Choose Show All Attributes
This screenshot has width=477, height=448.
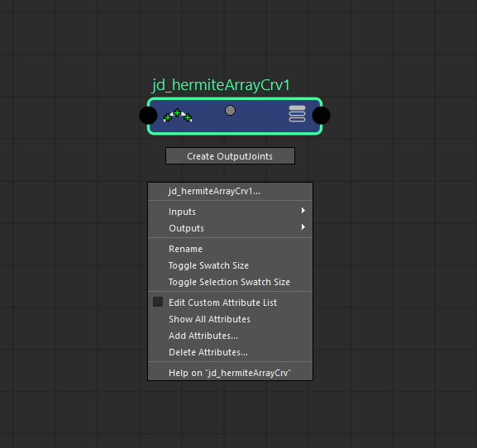point(230,319)
